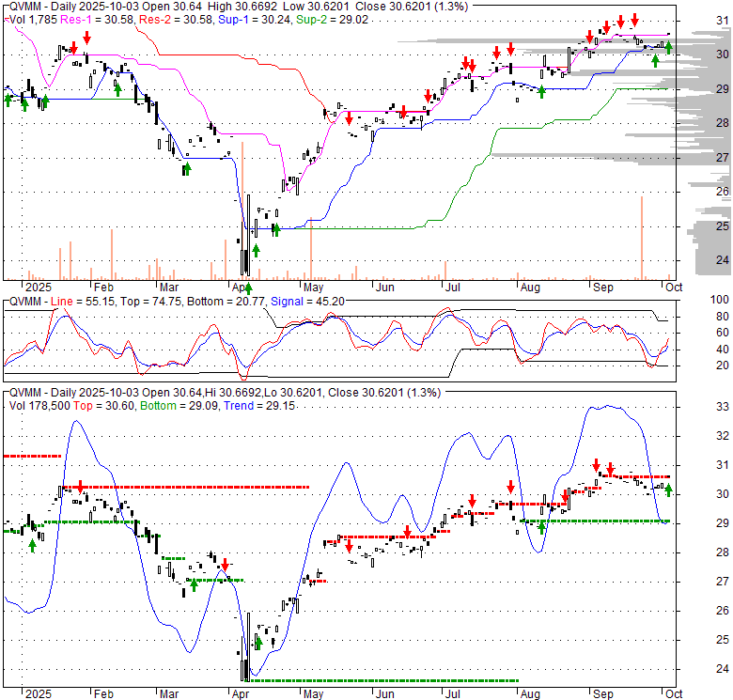Click the 80 level on oscillator scale

[x=696, y=315]
